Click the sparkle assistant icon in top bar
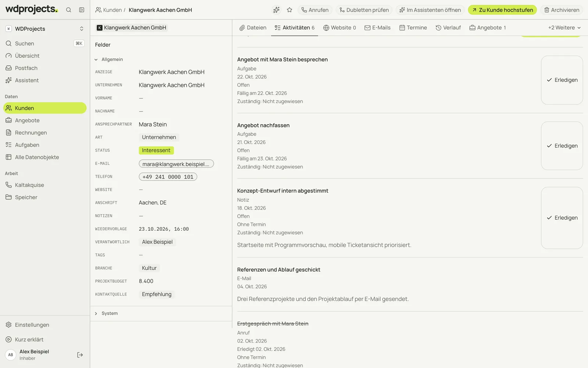The image size is (588, 368). [276, 10]
